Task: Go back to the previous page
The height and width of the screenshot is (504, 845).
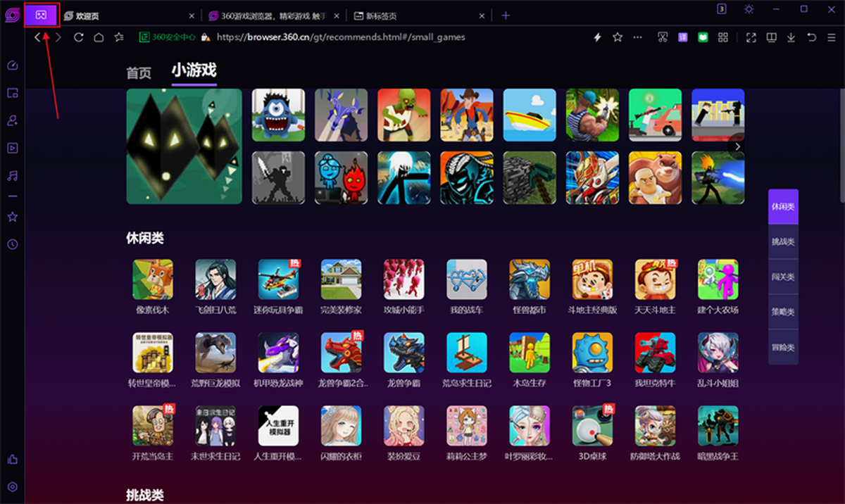Action: [x=38, y=37]
